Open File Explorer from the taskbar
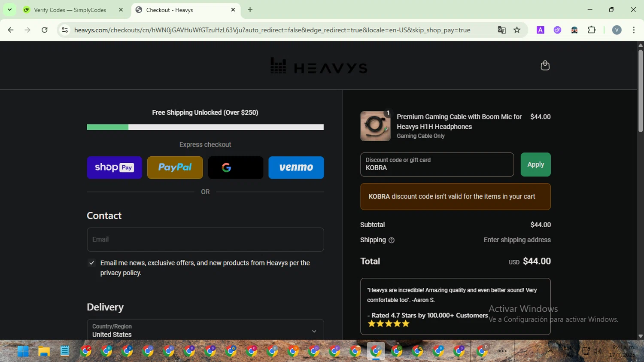644x362 pixels. tap(44, 351)
